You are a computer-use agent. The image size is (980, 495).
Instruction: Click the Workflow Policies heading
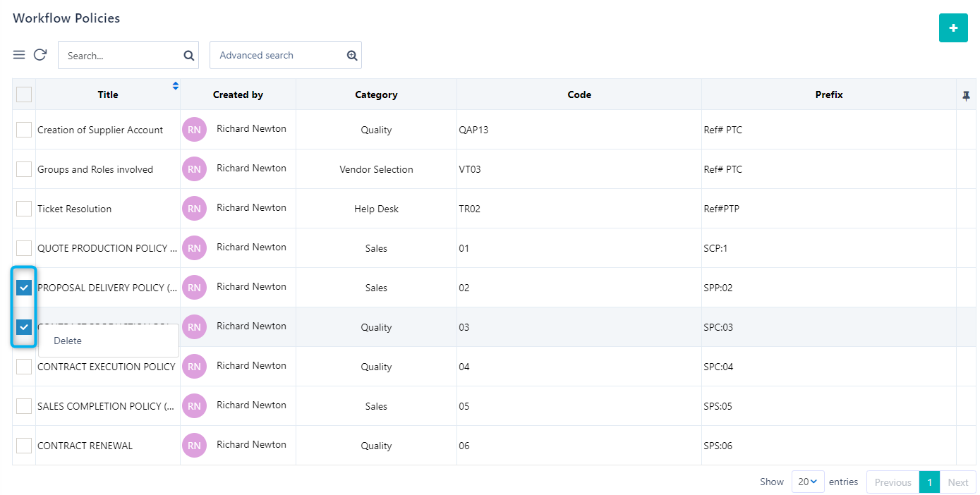[x=66, y=18]
